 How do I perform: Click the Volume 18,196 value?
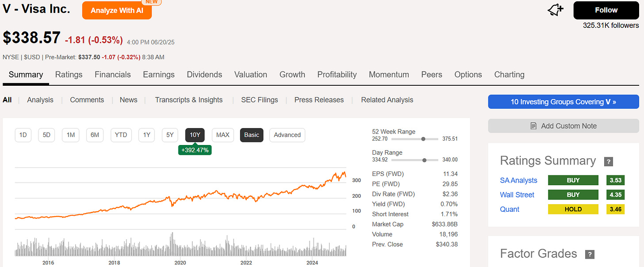pos(448,234)
